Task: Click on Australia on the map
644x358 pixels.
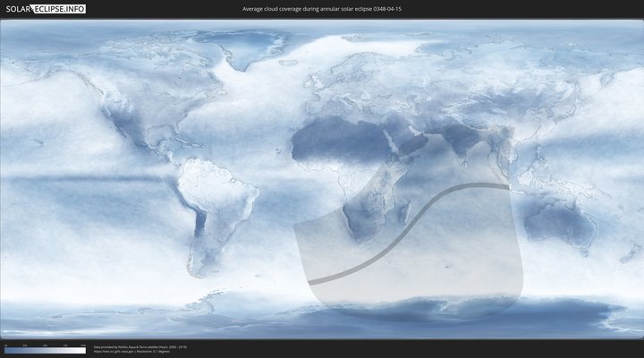Action: click(x=559, y=219)
